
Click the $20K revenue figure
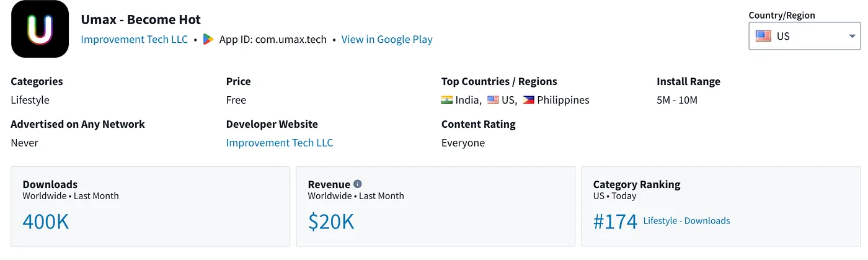[x=331, y=222]
